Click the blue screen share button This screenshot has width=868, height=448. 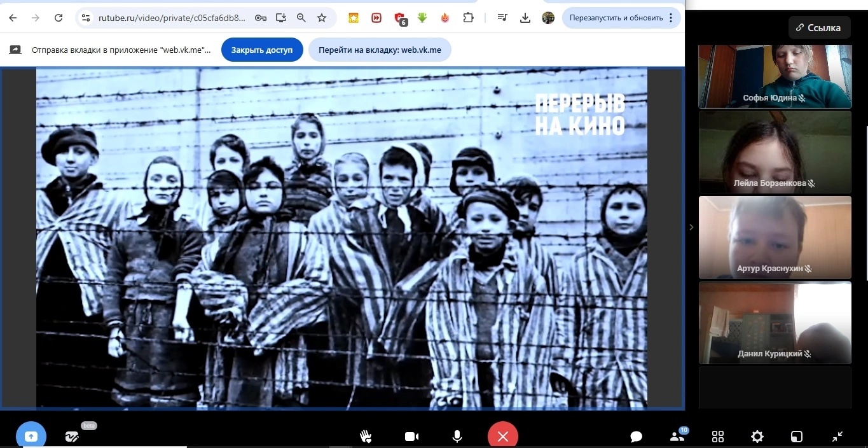(31, 436)
